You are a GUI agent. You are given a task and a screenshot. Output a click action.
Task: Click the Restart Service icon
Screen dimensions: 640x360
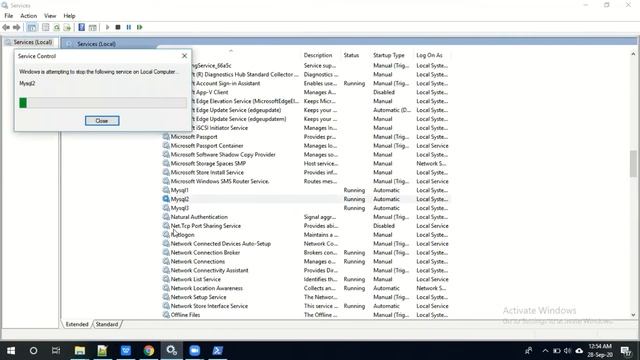pyautogui.click(x=140, y=27)
